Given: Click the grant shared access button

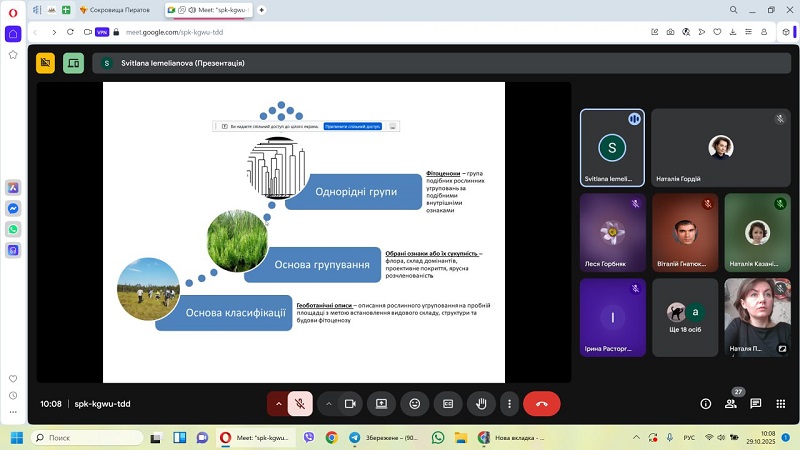Looking at the screenshot, I should point(352,127).
